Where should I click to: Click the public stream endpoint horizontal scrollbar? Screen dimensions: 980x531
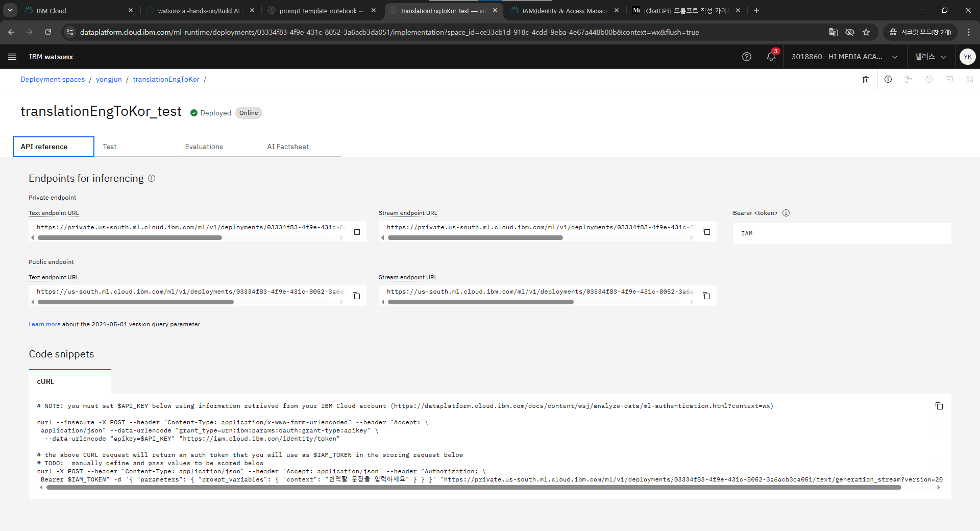coord(481,302)
